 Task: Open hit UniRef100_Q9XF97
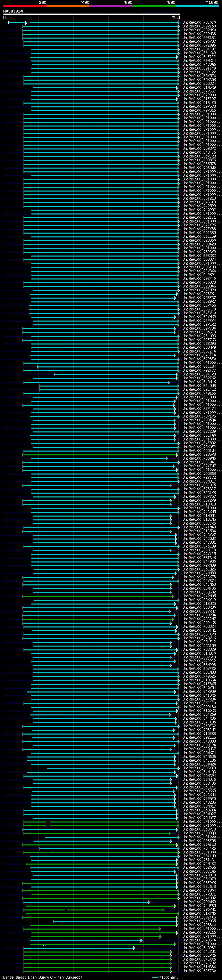(x=199, y=49)
